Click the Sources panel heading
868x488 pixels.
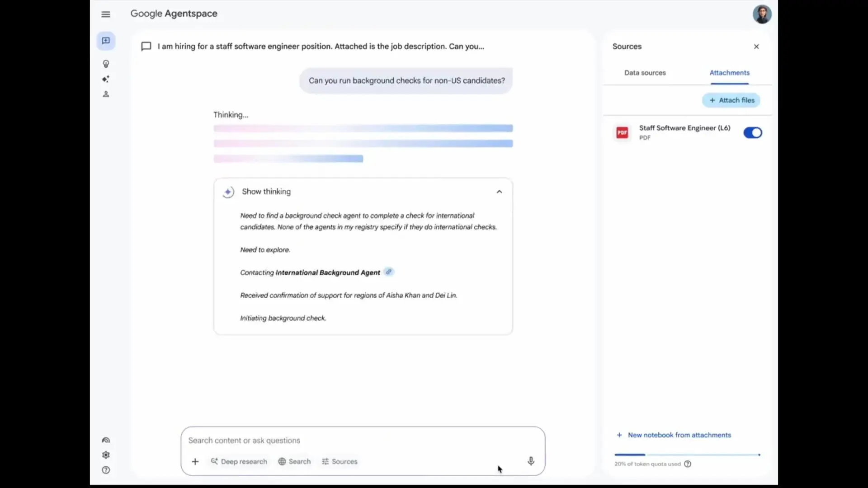point(627,47)
